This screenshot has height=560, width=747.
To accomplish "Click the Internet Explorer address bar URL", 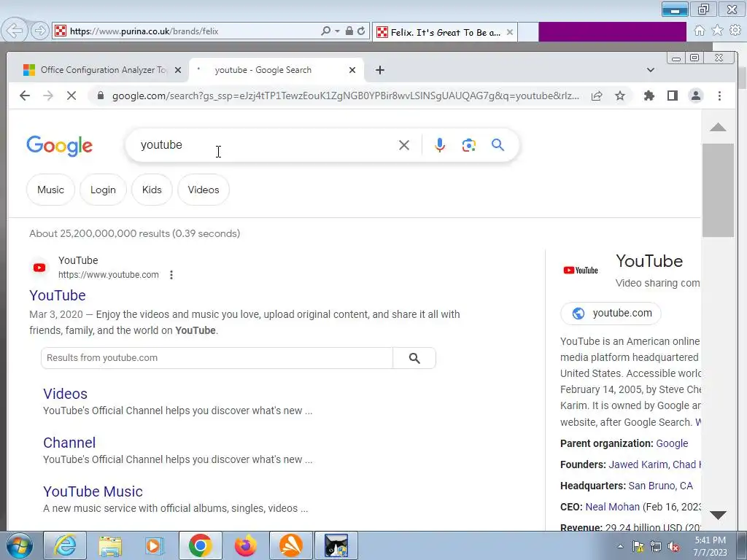I will coord(190,31).
